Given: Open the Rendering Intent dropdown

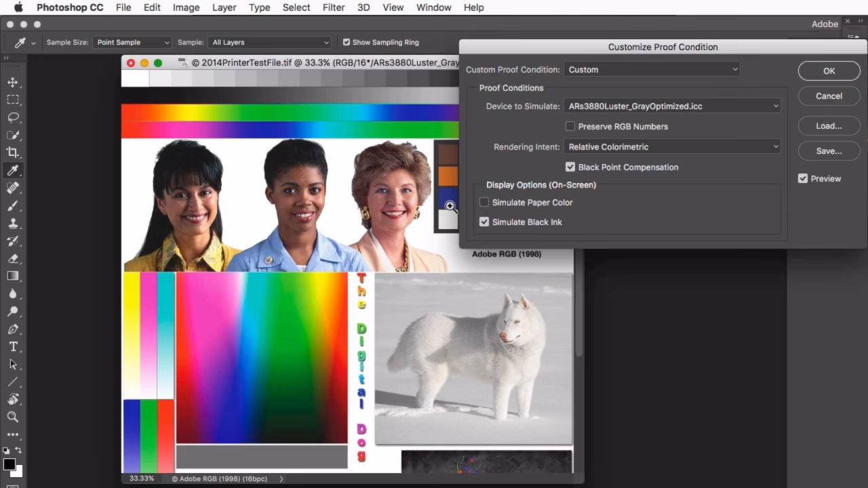Looking at the screenshot, I should [671, 146].
